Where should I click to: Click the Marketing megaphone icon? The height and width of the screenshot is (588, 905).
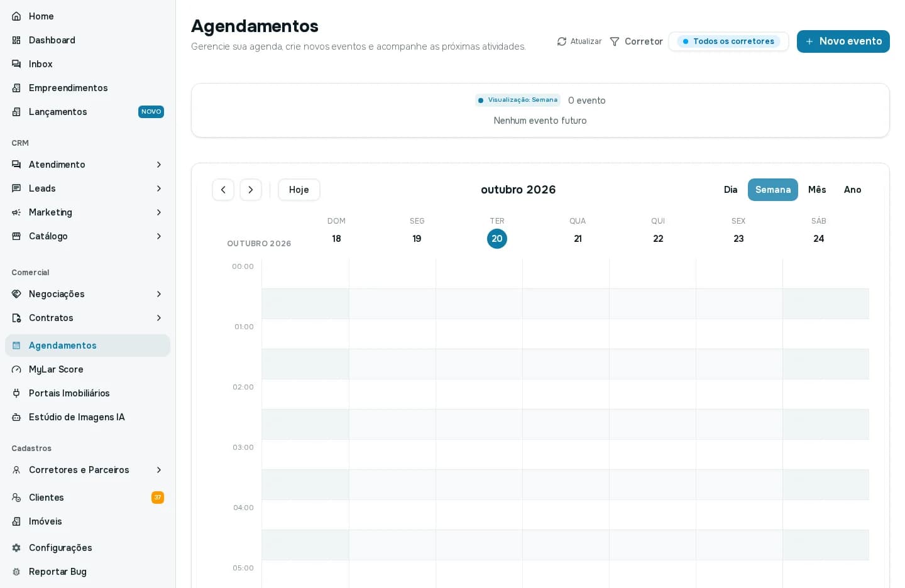pos(16,212)
